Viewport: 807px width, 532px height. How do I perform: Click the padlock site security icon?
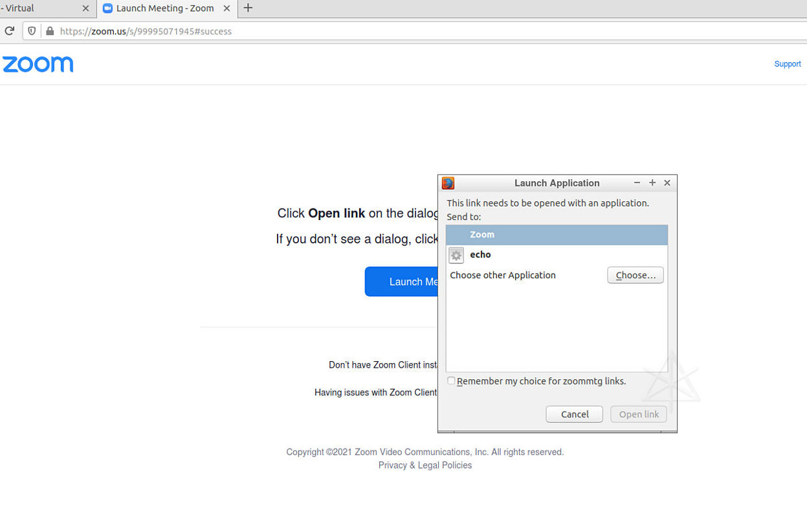coord(50,31)
